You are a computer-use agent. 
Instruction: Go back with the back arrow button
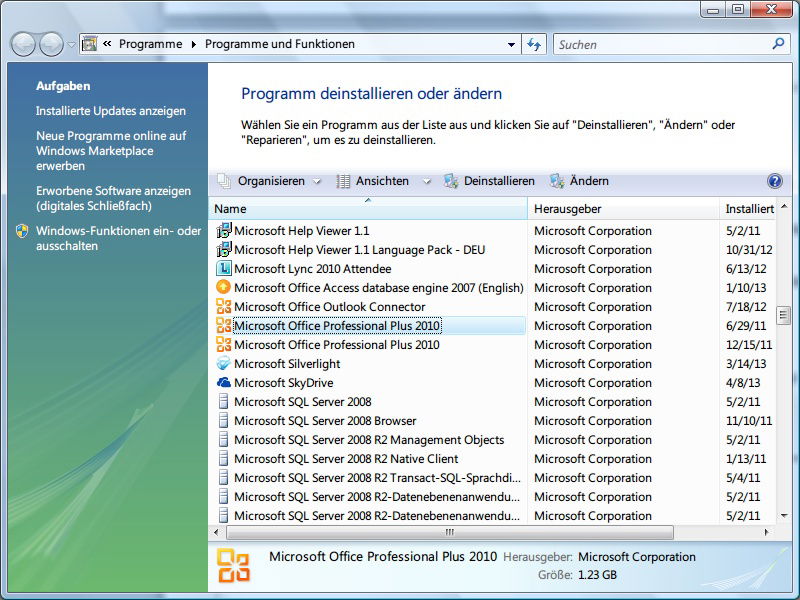23,44
